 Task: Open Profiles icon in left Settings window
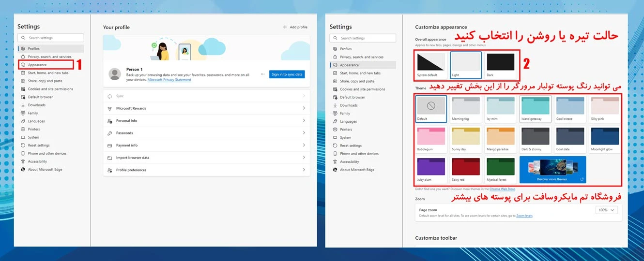[x=23, y=49]
